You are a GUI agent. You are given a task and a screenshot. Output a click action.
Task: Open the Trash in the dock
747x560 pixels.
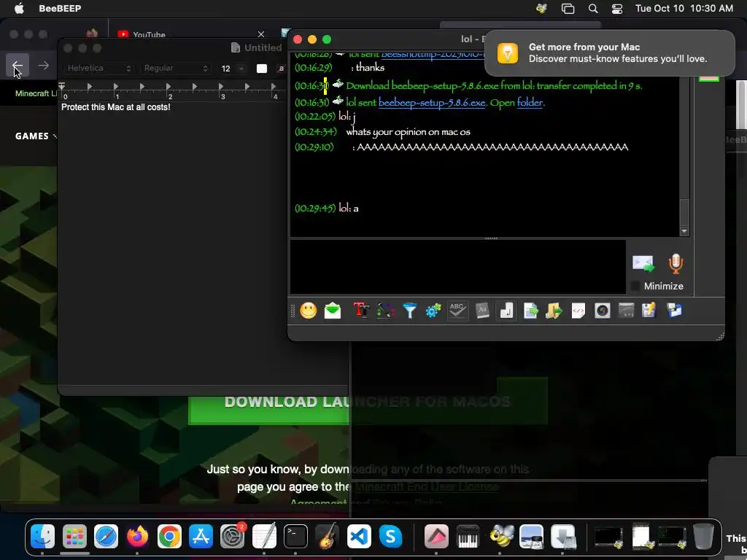pos(703,537)
